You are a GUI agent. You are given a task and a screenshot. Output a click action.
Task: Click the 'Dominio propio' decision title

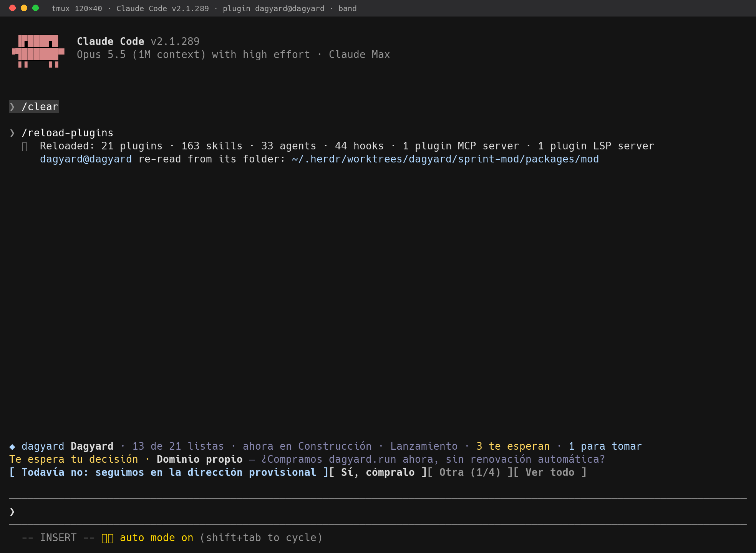tap(200, 459)
